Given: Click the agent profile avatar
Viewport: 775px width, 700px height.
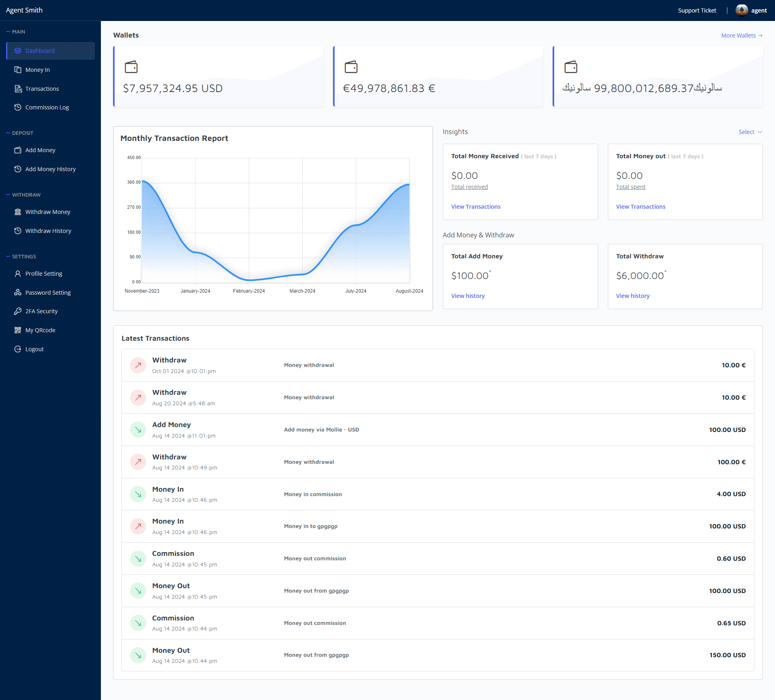Looking at the screenshot, I should coord(741,10).
